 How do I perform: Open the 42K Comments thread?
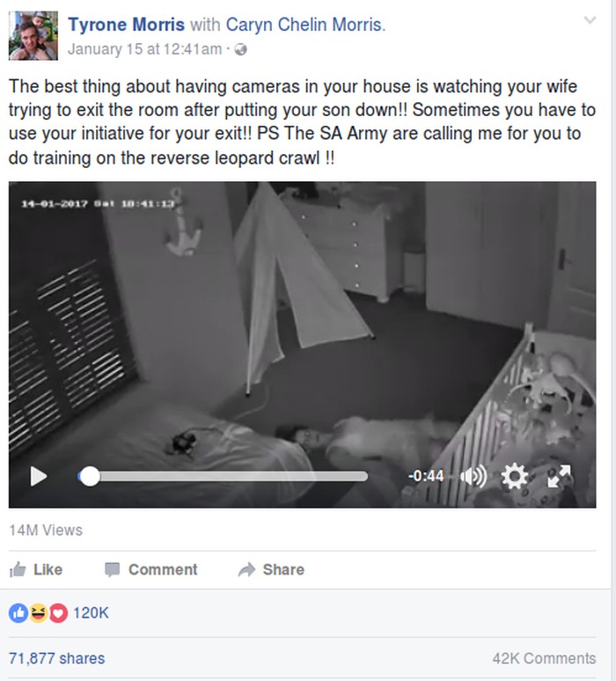click(544, 658)
